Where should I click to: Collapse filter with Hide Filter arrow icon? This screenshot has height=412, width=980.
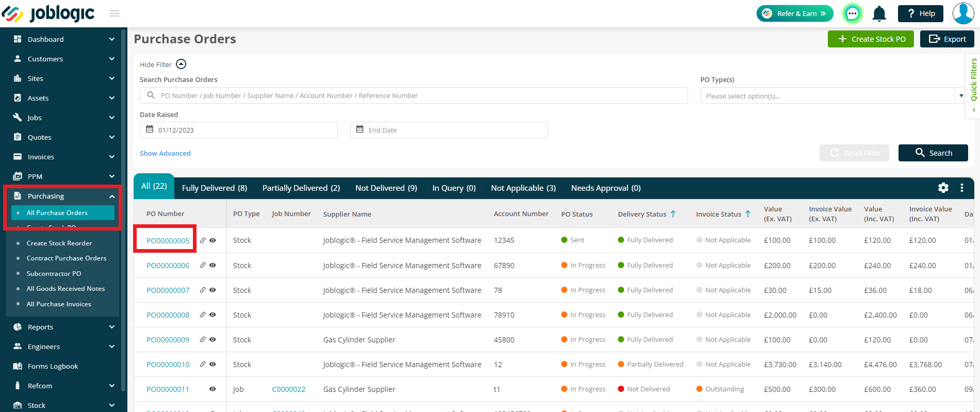point(181,64)
